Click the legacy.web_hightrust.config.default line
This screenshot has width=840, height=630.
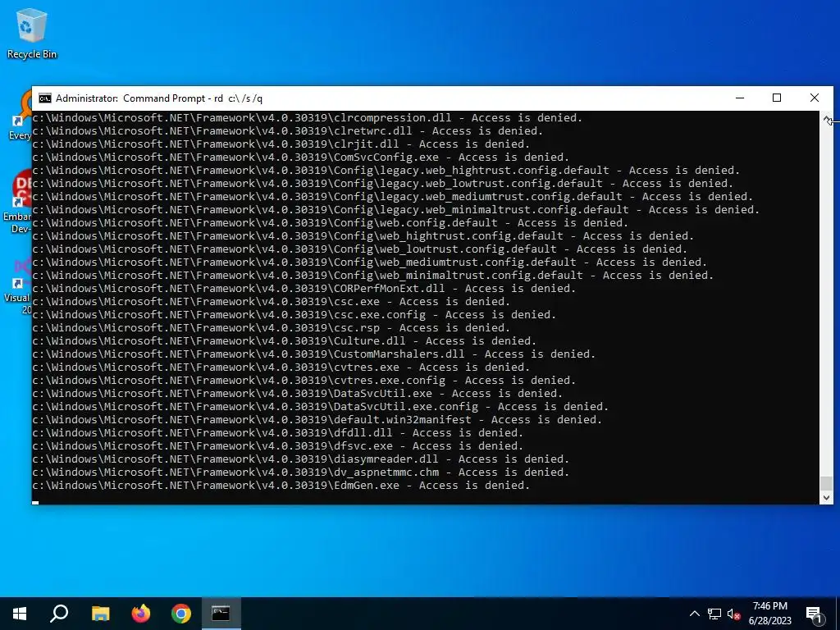386,171
